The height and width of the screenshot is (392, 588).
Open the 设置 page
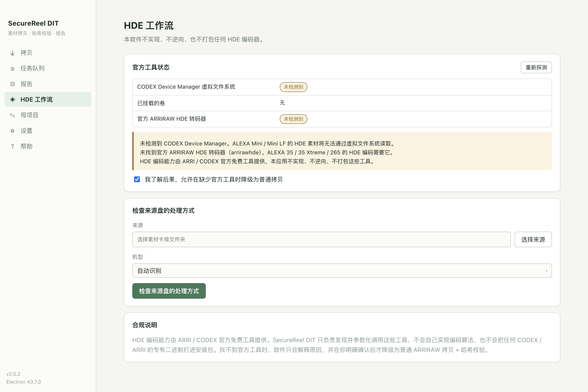coord(48,131)
